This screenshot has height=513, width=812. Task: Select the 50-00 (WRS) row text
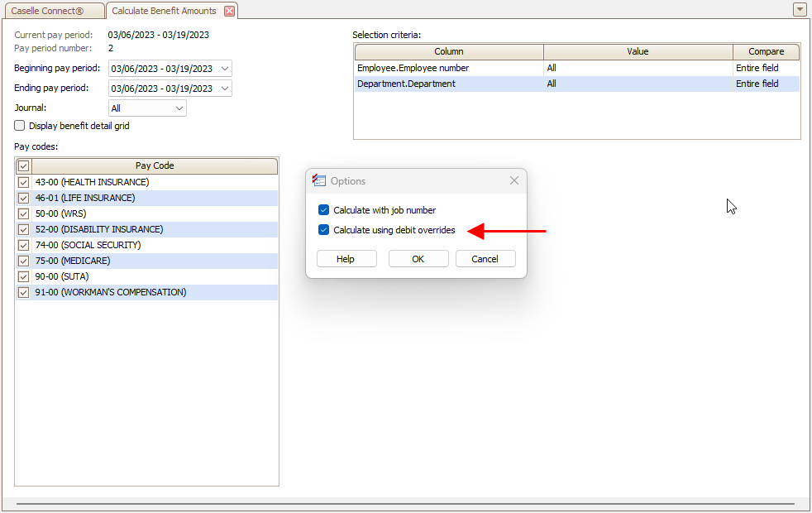[60, 213]
